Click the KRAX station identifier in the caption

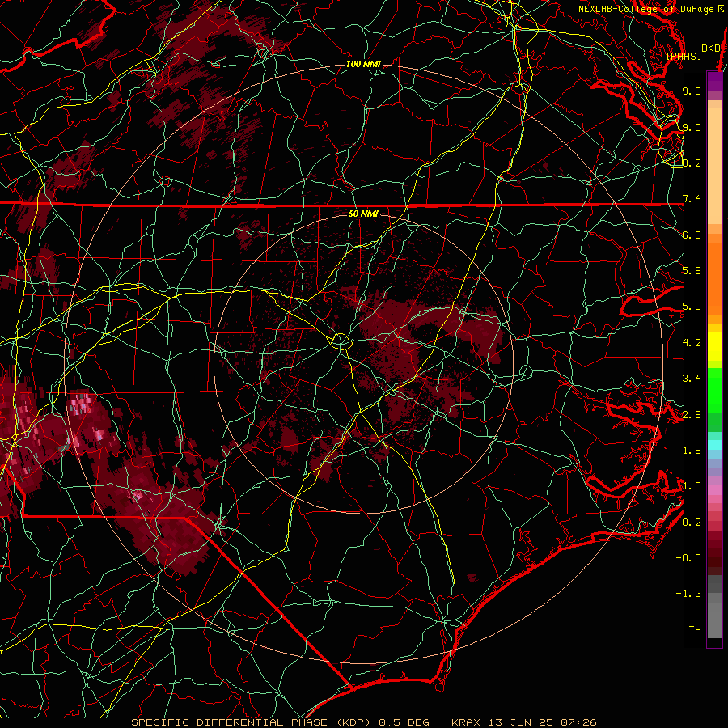point(467,722)
